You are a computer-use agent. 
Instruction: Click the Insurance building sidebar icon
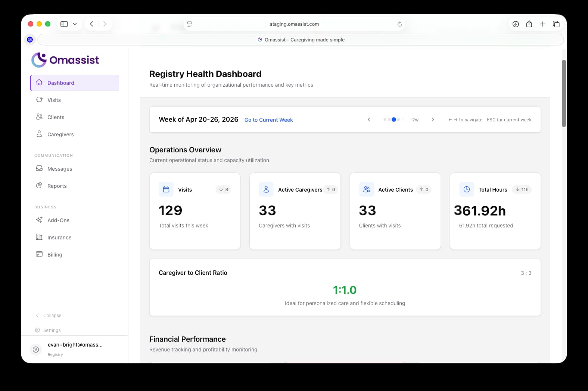click(39, 237)
